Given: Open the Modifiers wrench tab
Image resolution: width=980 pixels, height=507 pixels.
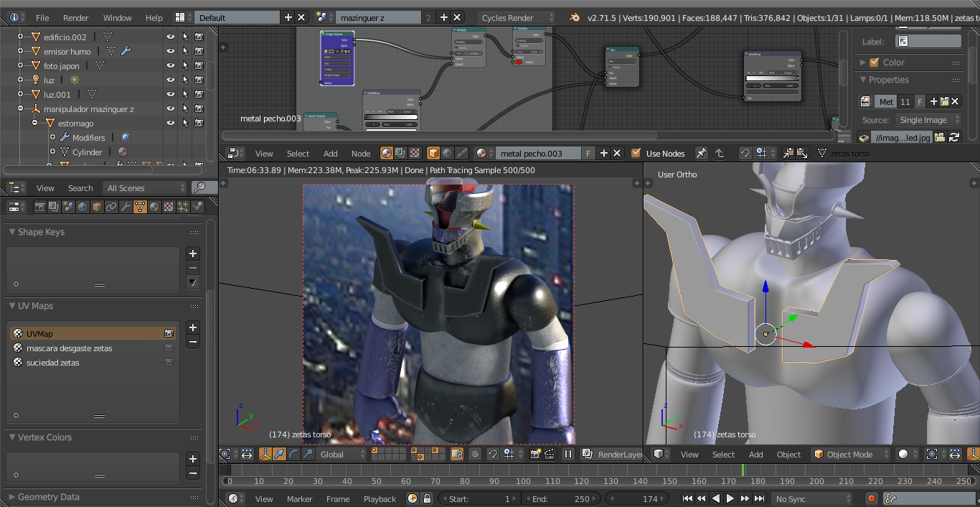Looking at the screenshot, I should coord(126,207).
